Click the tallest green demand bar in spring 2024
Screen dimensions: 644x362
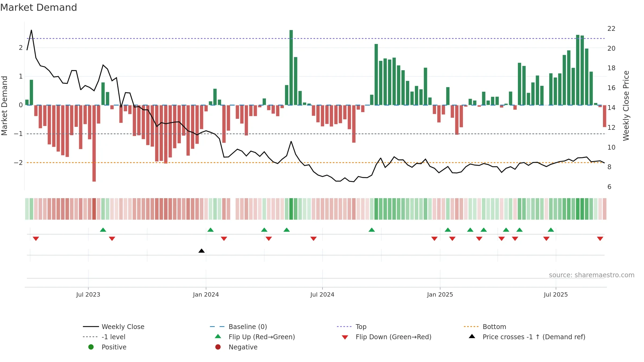coord(291,67)
